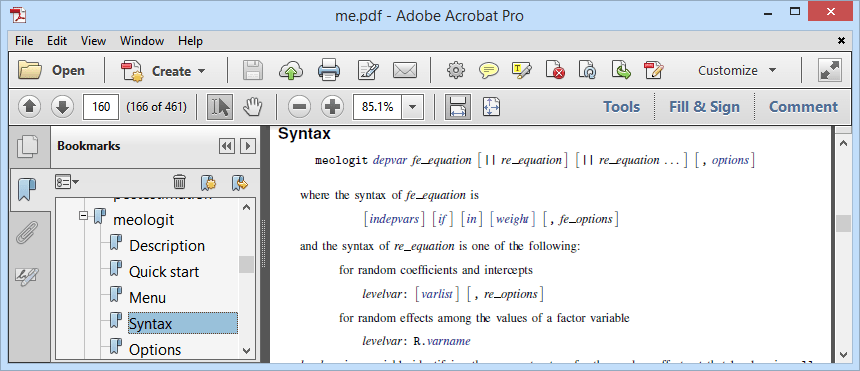Open the Page Thumbnails panel

(27, 147)
